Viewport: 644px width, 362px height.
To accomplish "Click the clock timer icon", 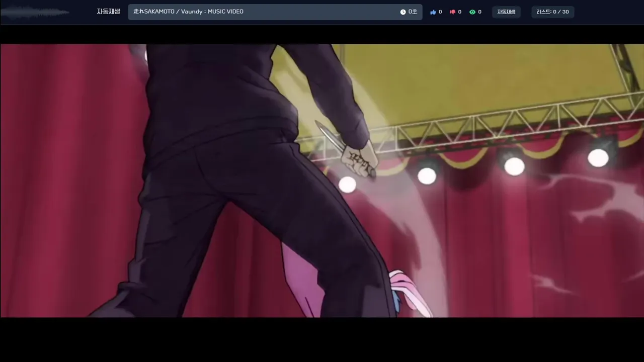I will [403, 12].
